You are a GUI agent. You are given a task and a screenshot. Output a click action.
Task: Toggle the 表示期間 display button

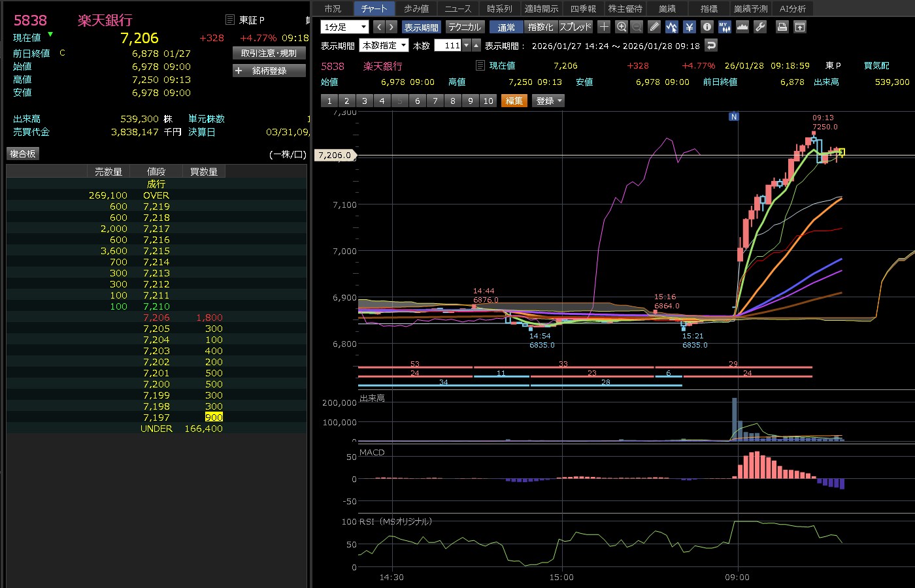pos(421,27)
